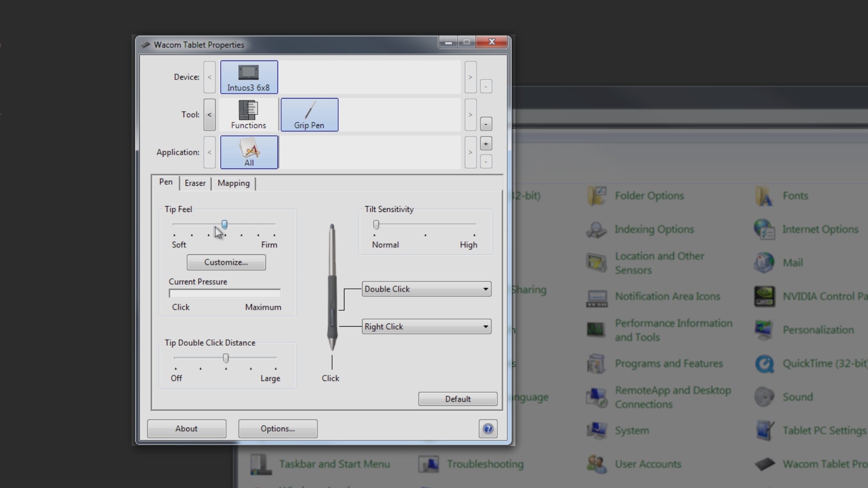Click the Default button
The width and height of the screenshot is (868, 488).
pos(458,399)
